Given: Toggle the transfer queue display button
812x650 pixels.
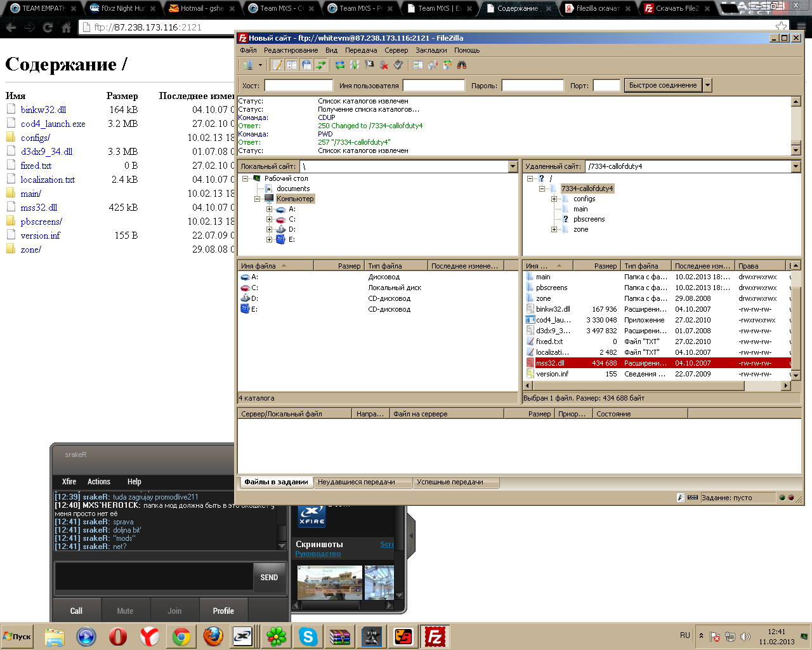Looking at the screenshot, I should click(x=321, y=65).
